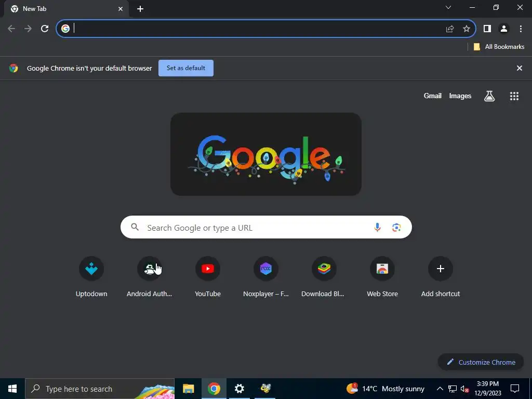Click the Google icon in the address bar
The width and height of the screenshot is (532, 399).
(x=65, y=29)
